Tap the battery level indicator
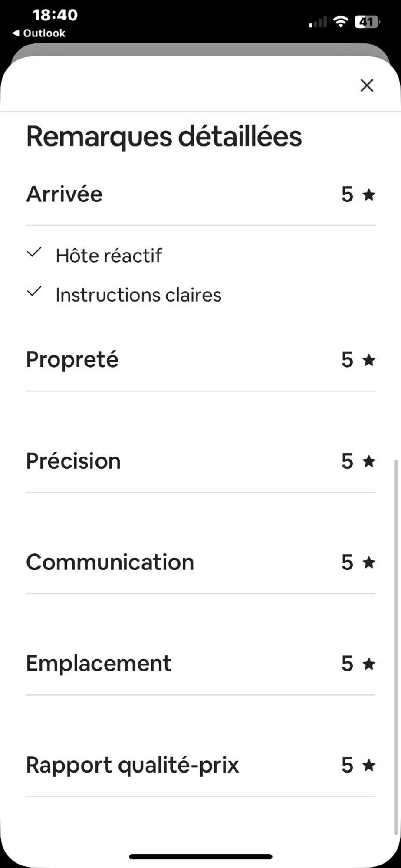Screen dimensions: 401x868 (x=367, y=21)
